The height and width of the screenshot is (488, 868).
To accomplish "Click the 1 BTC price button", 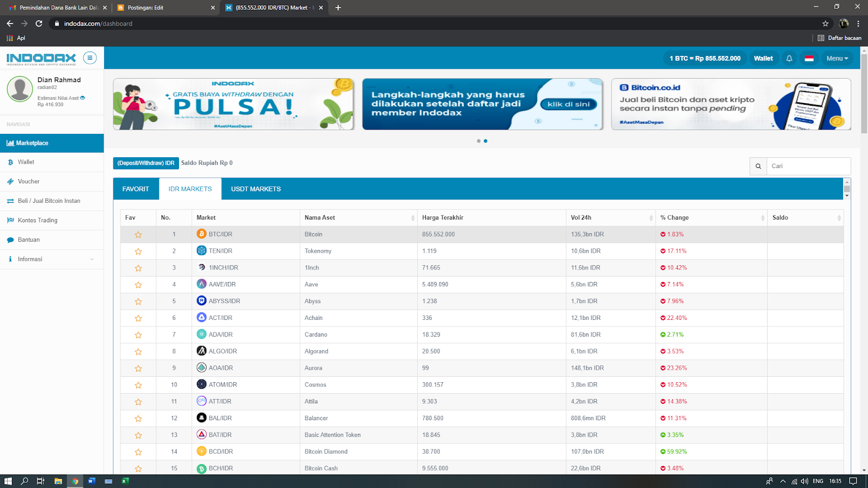I will (705, 59).
